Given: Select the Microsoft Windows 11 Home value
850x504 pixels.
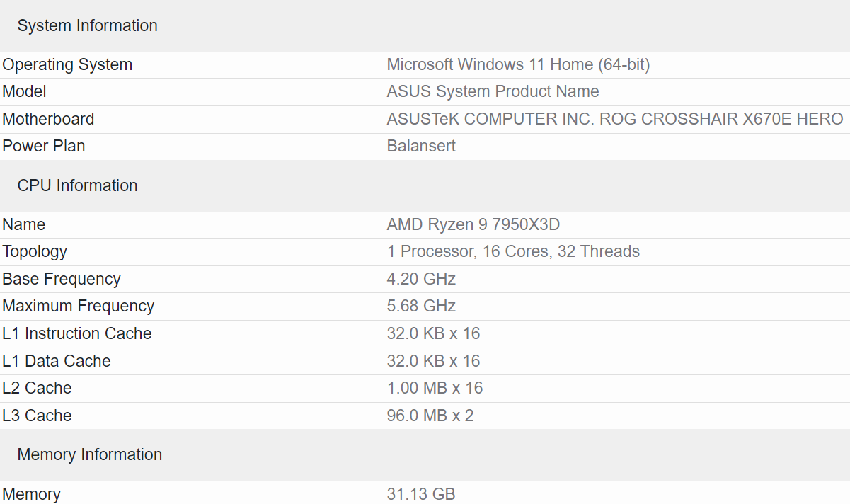Looking at the screenshot, I should [518, 64].
